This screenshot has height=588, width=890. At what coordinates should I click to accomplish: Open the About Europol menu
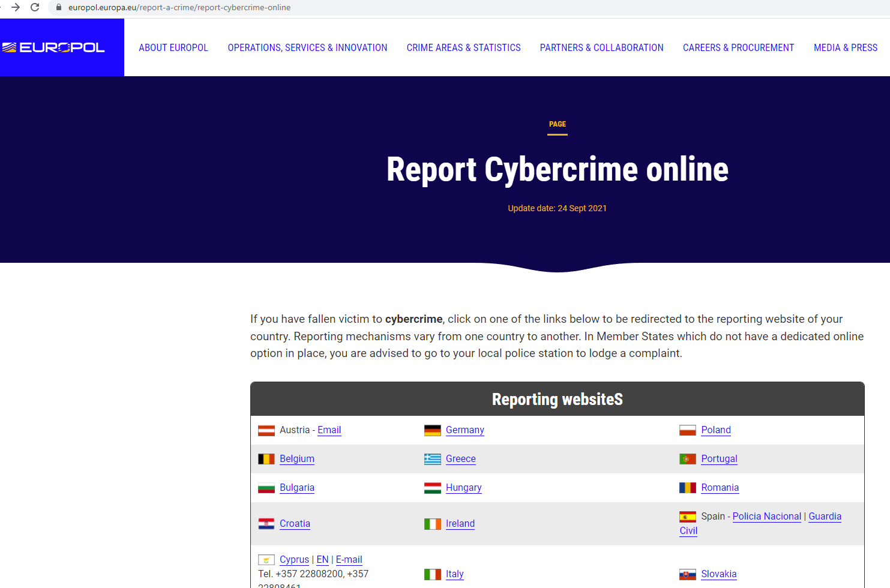pyautogui.click(x=173, y=47)
